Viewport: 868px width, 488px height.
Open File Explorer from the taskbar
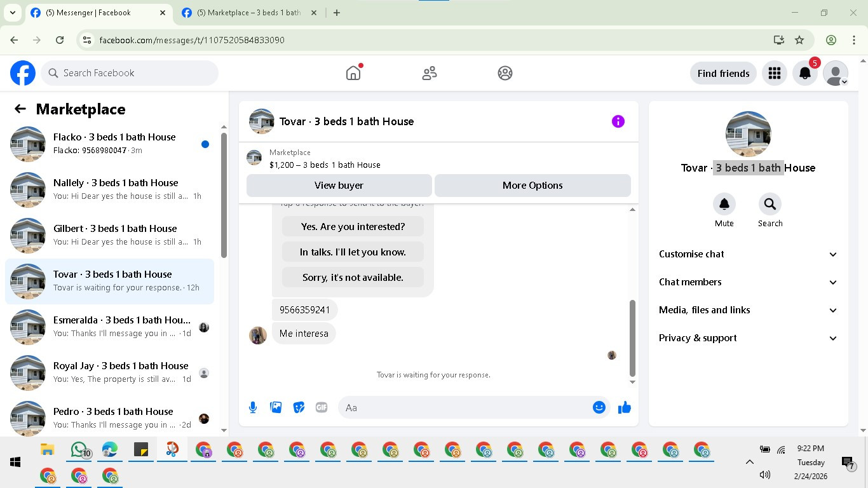(48, 450)
